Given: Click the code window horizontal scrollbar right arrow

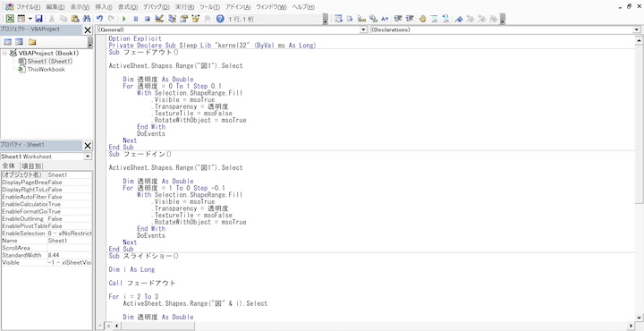Looking at the screenshot, I should [631, 326].
